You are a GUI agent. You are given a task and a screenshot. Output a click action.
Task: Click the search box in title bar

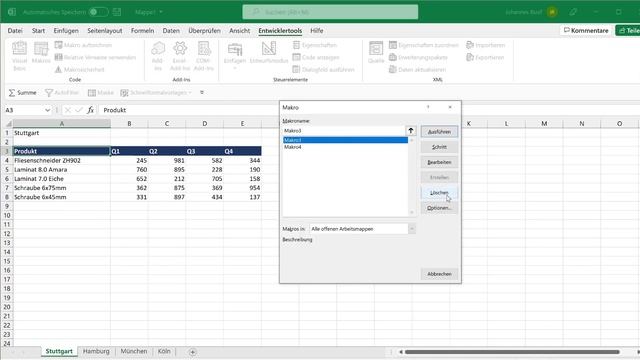tap(330, 12)
